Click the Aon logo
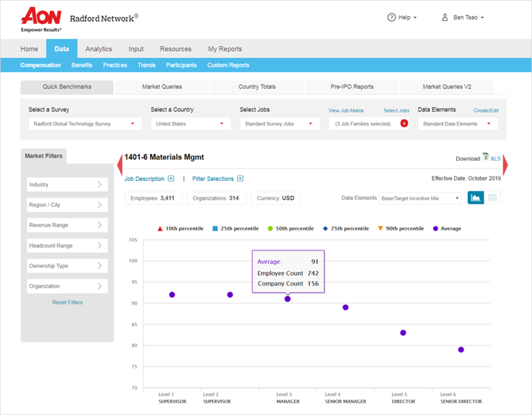 click(x=41, y=19)
